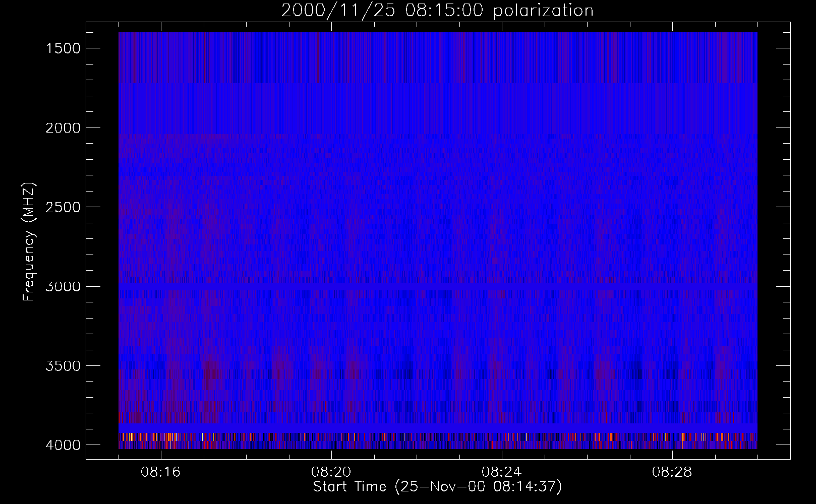Click the horizontal blue stripe at 3000 MHz
The image size is (816, 504).
click(x=438, y=286)
